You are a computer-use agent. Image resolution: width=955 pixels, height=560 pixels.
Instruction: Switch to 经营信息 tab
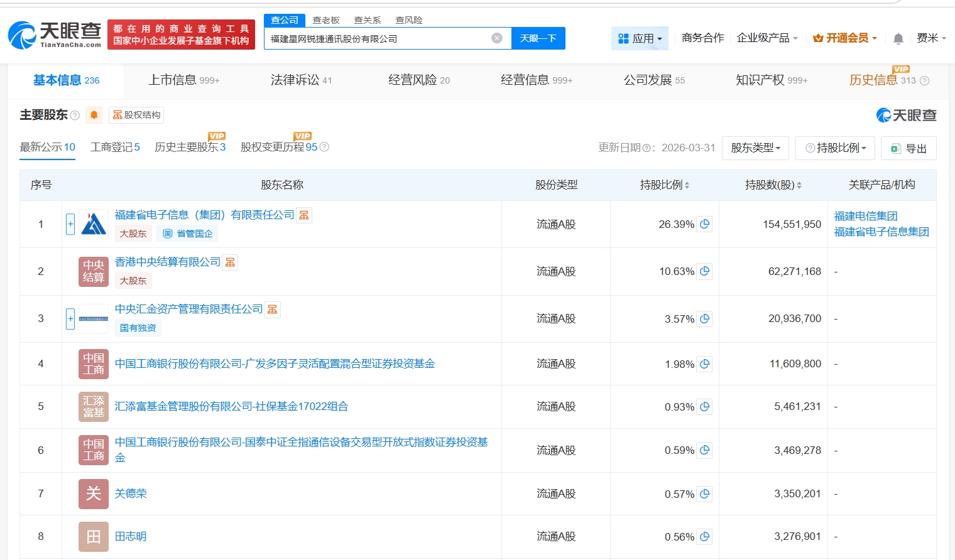coord(537,80)
